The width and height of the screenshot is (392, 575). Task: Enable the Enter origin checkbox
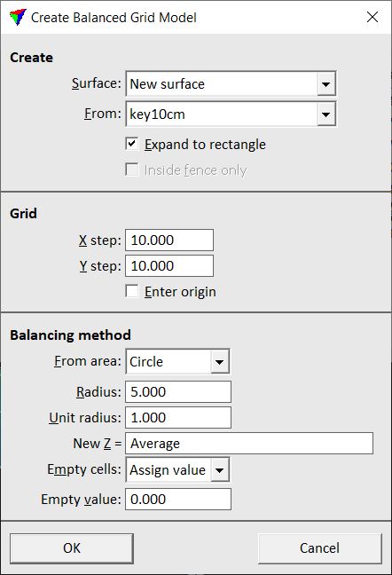click(x=132, y=292)
